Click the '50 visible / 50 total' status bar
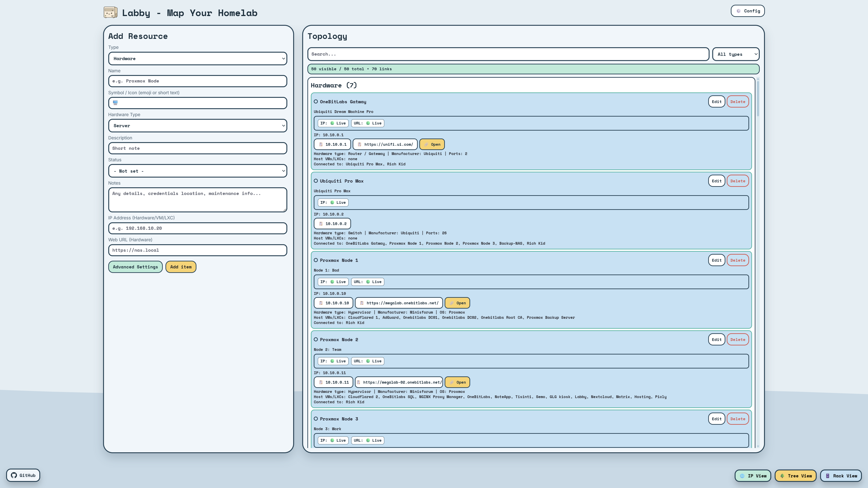This screenshot has width=868, height=488. click(533, 69)
